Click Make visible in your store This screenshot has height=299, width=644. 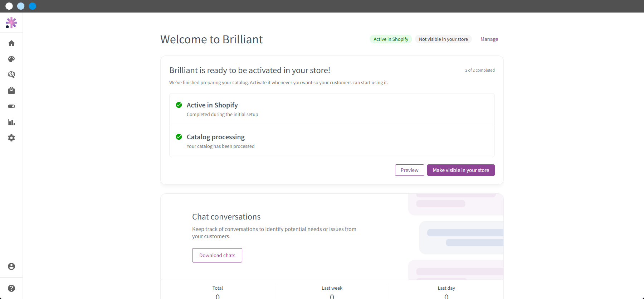(x=461, y=170)
